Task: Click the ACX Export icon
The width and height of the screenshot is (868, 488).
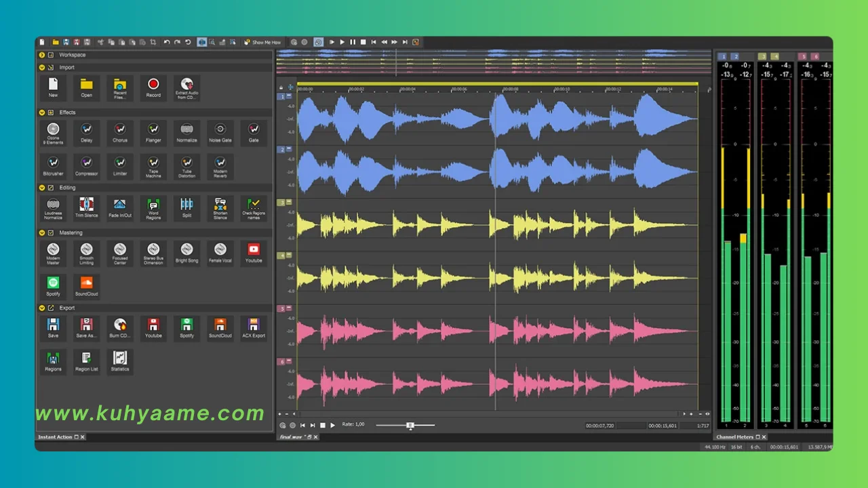Action: point(254,328)
